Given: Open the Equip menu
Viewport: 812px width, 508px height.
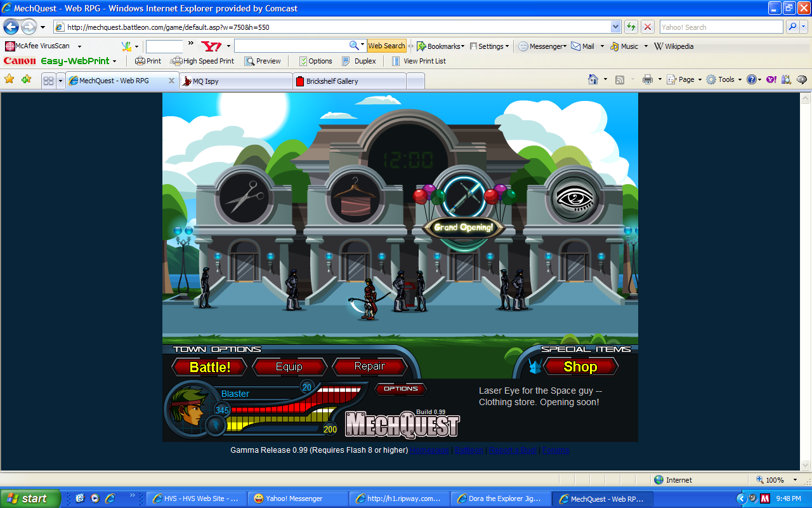Looking at the screenshot, I should pyautogui.click(x=289, y=367).
